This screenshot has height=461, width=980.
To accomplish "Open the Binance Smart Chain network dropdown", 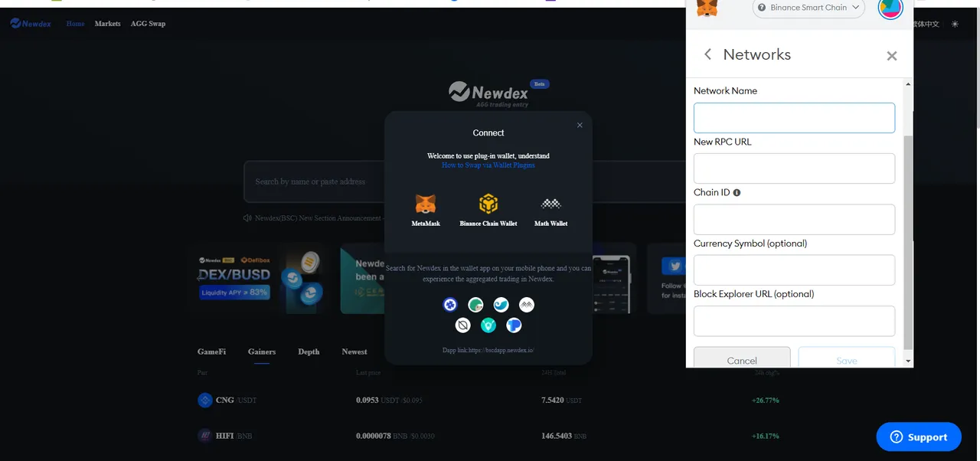I will click(808, 8).
